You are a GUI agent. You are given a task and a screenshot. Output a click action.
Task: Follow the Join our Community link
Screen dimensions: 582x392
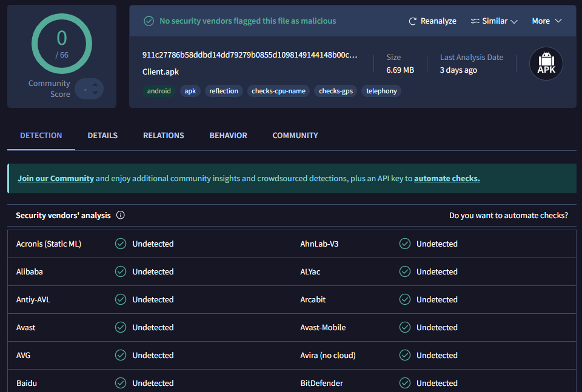coord(56,179)
